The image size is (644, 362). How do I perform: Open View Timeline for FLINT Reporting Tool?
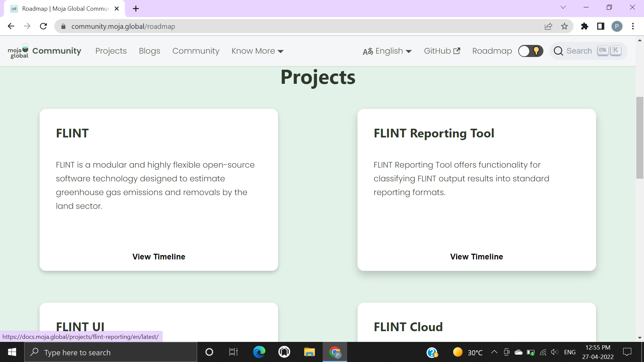[x=476, y=257]
